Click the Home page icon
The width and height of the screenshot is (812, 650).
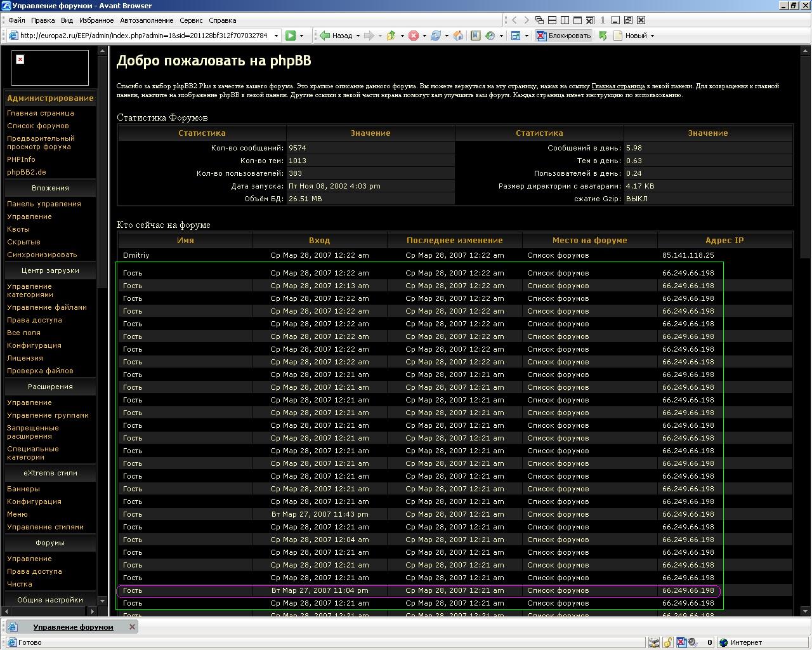[x=458, y=36]
